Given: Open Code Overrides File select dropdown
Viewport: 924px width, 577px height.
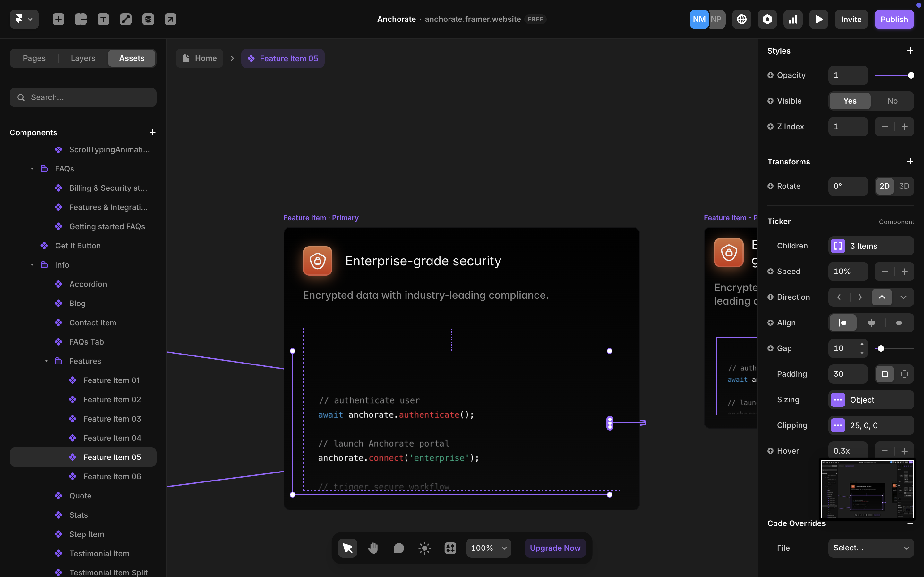Looking at the screenshot, I should pyautogui.click(x=870, y=548).
